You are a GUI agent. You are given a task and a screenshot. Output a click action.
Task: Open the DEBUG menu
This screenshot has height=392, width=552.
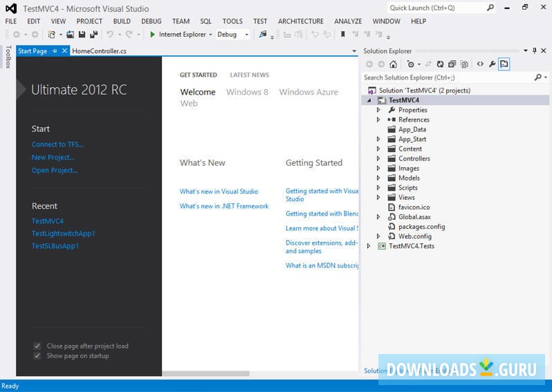pyautogui.click(x=151, y=21)
